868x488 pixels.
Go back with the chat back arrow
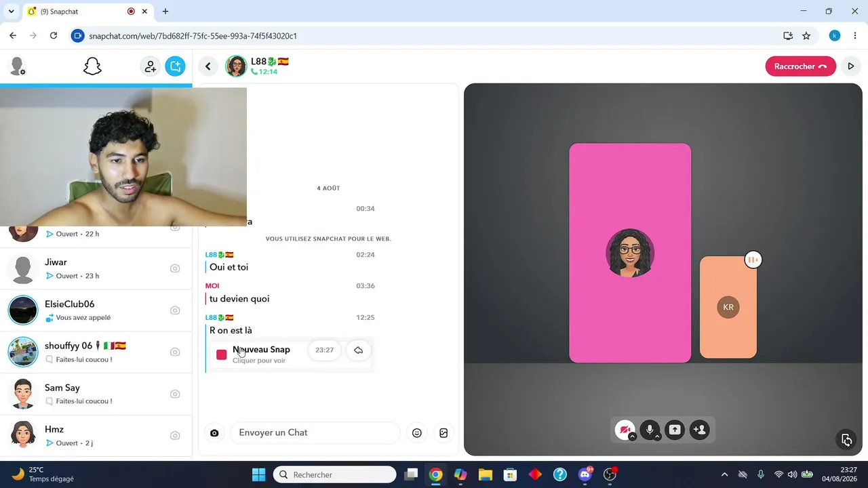coord(208,66)
